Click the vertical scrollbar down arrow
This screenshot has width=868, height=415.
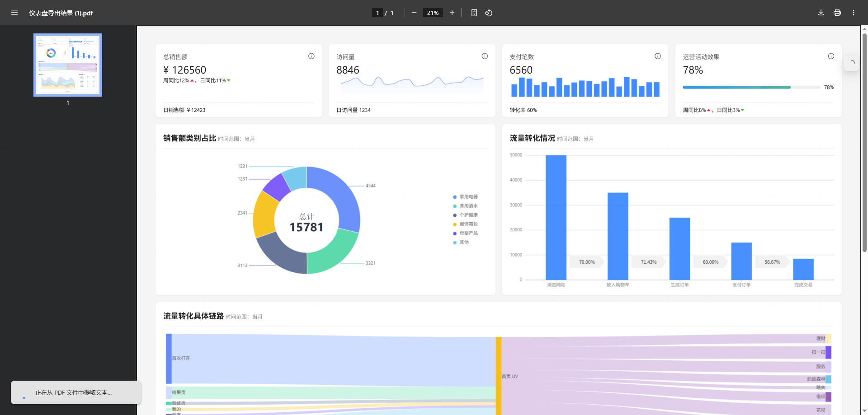(864, 411)
